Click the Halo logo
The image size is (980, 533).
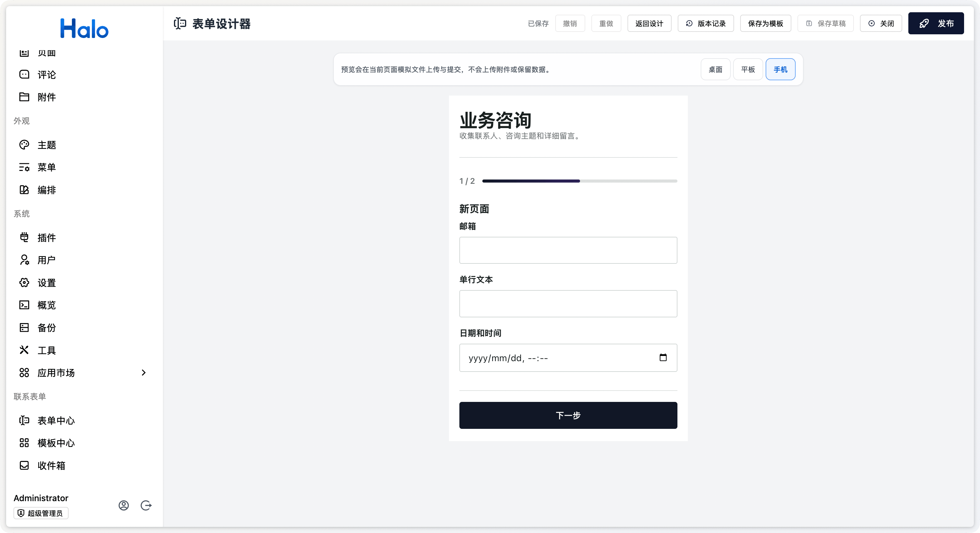[x=84, y=28]
